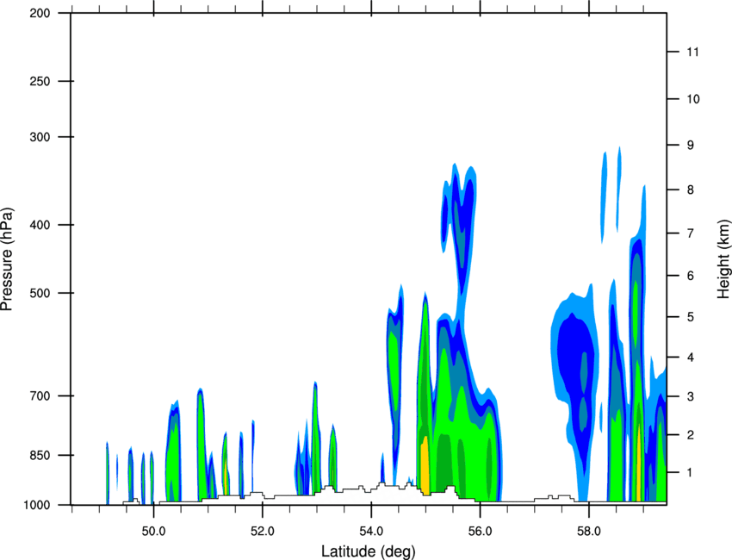Viewport: 732px width, 560px height.
Task: Select the Height (km) axis title
Action: 723,259
